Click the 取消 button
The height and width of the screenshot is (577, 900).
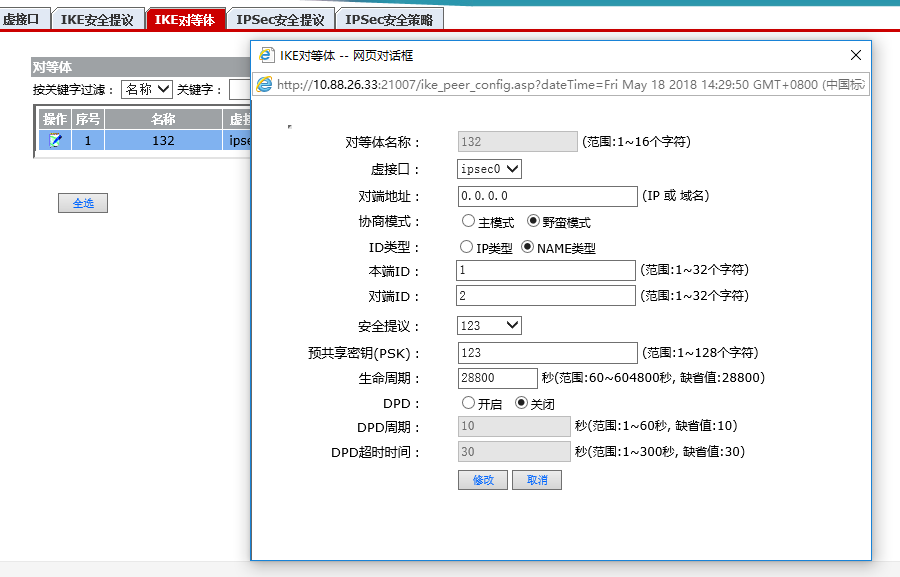pyautogui.click(x=537, y=480)
